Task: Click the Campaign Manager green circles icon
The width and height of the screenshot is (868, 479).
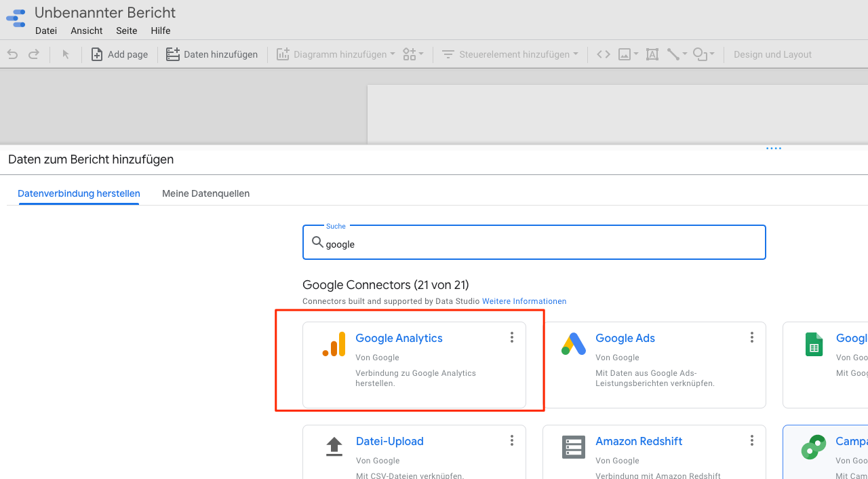Action: (x=814, y=448)
